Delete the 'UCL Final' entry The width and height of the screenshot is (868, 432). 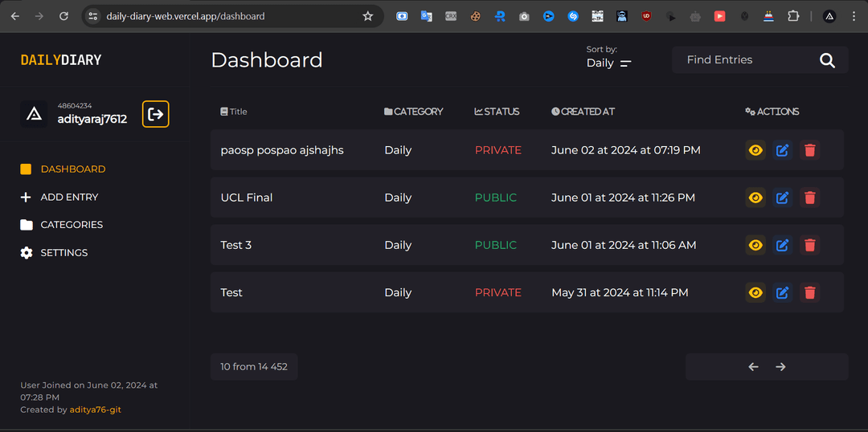(x=809, y=198)
